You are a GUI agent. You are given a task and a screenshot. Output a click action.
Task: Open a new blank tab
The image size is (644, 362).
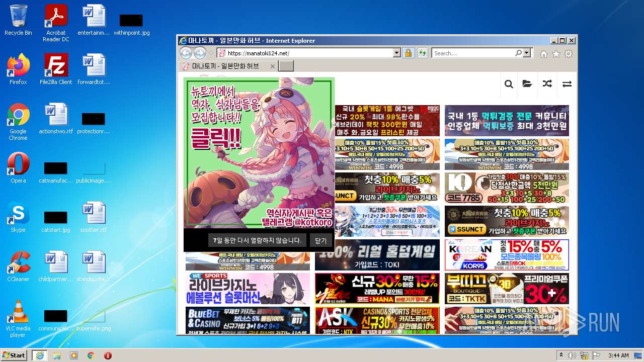(286, 66)
